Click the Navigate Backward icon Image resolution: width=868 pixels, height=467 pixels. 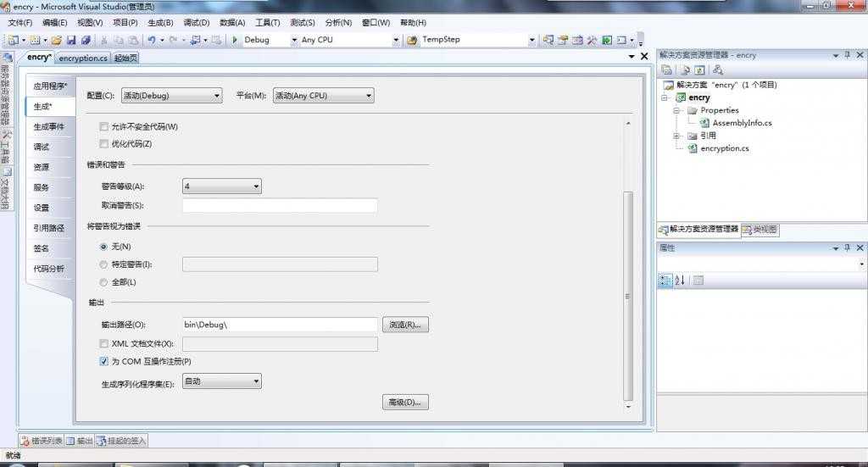point(196,40)
